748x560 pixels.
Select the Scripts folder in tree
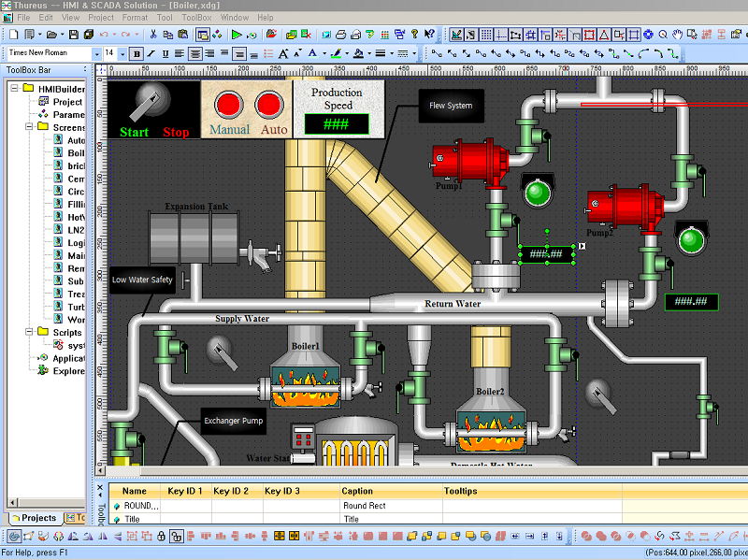[x=66, y=332]
